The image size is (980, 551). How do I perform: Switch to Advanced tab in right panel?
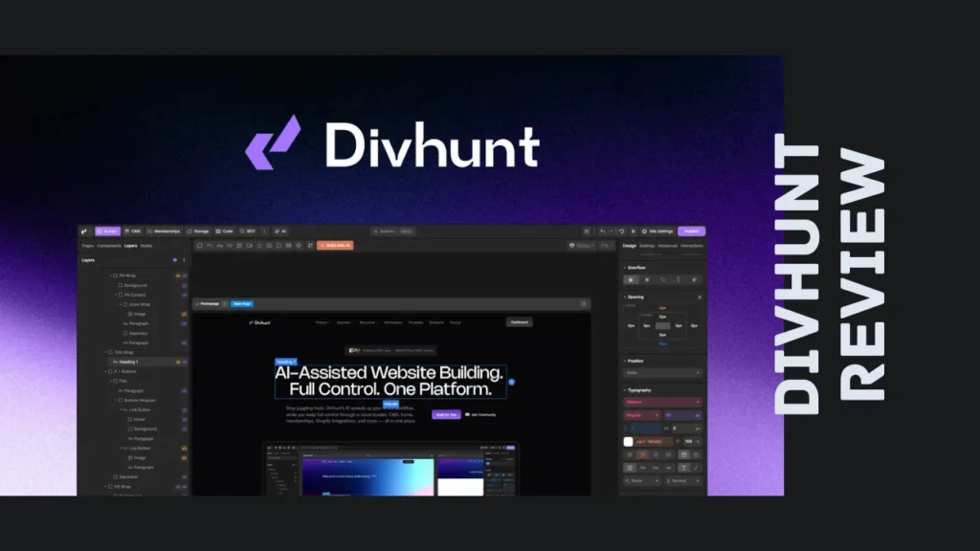(667, 246)
